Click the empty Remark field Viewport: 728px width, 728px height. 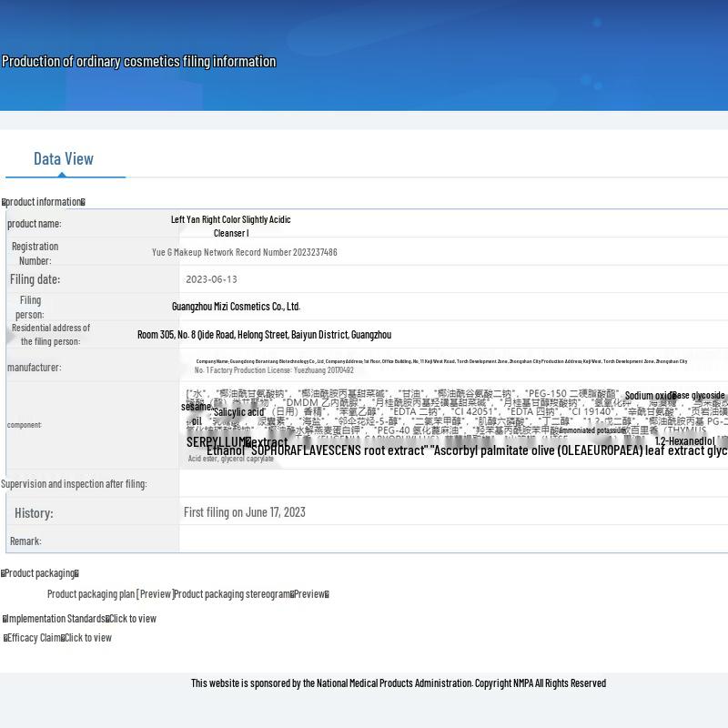click(453, 541)
